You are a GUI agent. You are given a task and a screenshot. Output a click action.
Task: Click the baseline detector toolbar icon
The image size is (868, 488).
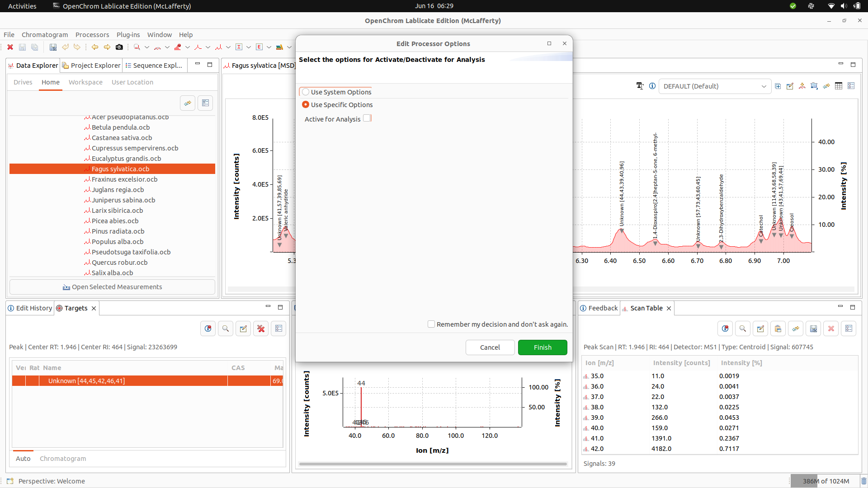pyautogui.click(x=157, y=47)
